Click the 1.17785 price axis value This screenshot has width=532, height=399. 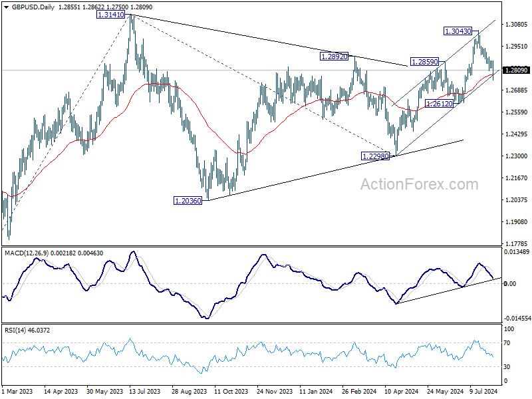coord(516,243)
